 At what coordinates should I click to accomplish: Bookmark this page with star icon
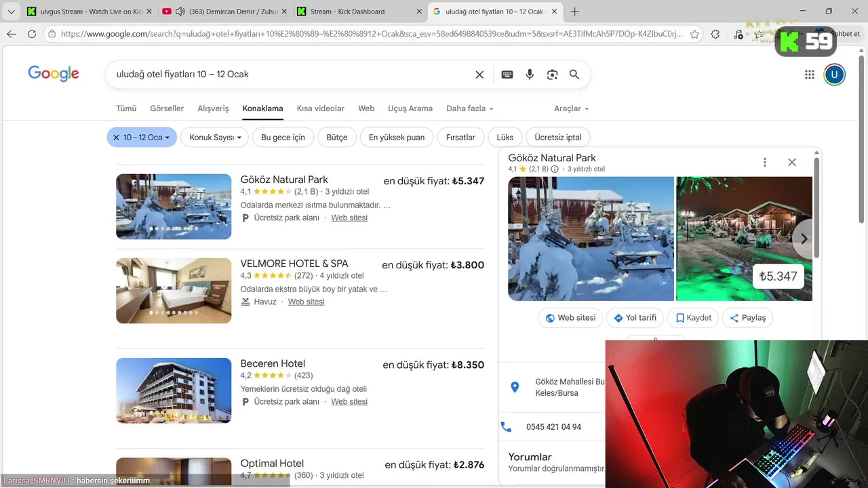(x=694, y=34)
